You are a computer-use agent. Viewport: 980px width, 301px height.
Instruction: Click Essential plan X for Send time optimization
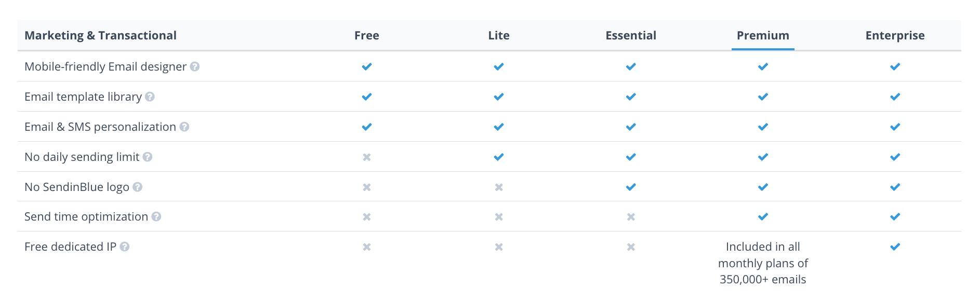tap(631, 216)
